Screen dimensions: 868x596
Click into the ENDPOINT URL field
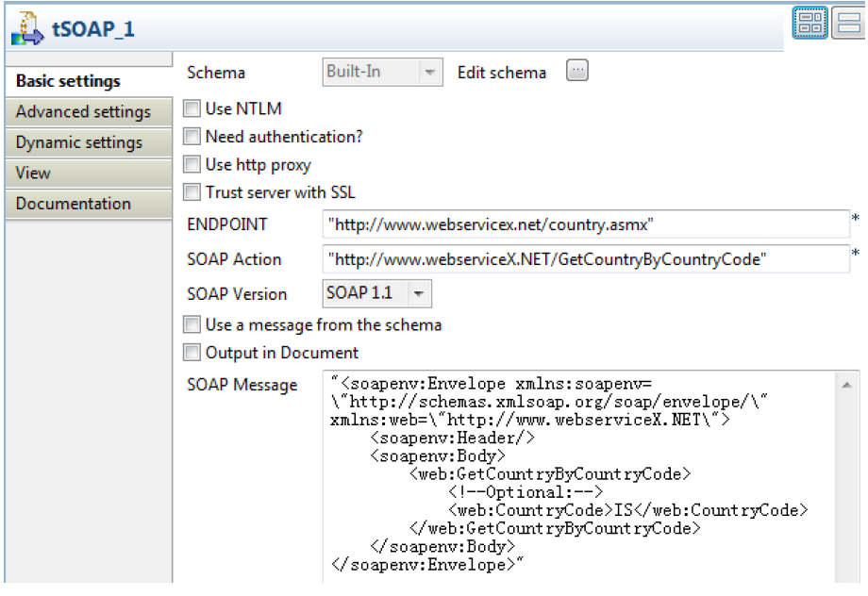[584, 224]
